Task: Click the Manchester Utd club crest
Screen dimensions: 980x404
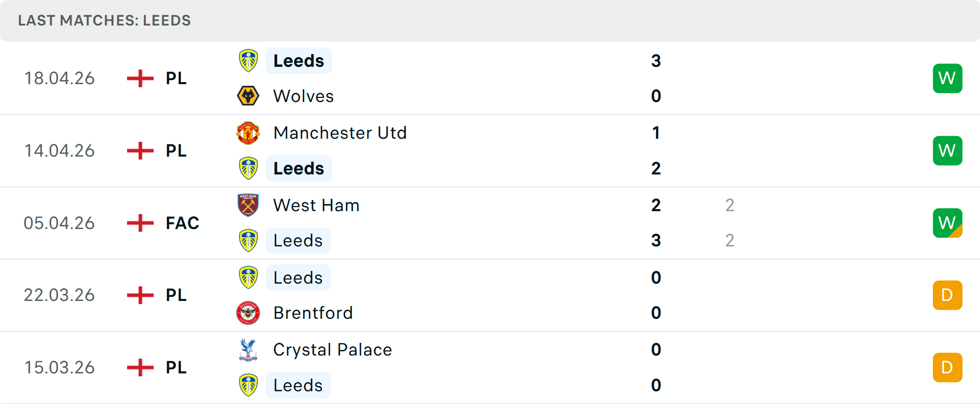Action: 248,133
